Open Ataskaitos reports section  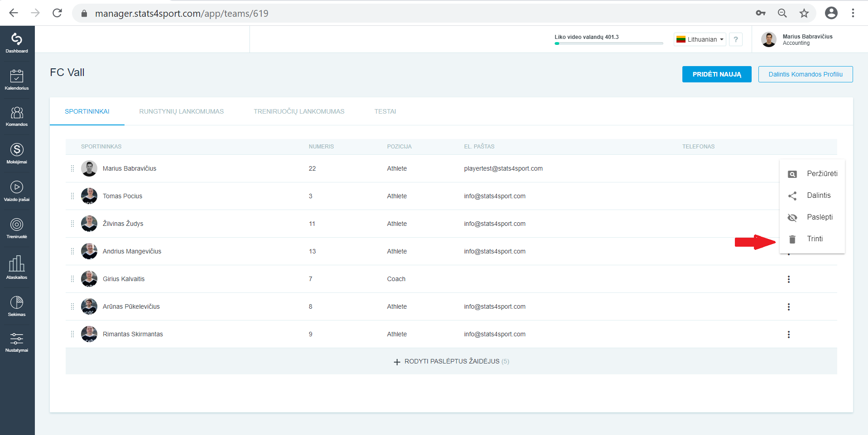pyautogui.click(x=17, y=267)
